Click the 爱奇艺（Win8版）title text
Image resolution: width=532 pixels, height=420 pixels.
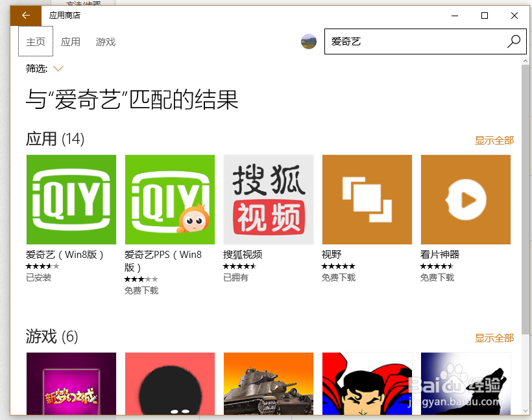tap(64, 254)
